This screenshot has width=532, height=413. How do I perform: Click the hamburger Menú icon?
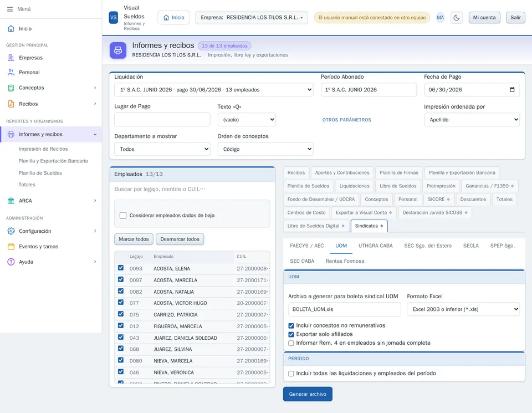[10, 9]
